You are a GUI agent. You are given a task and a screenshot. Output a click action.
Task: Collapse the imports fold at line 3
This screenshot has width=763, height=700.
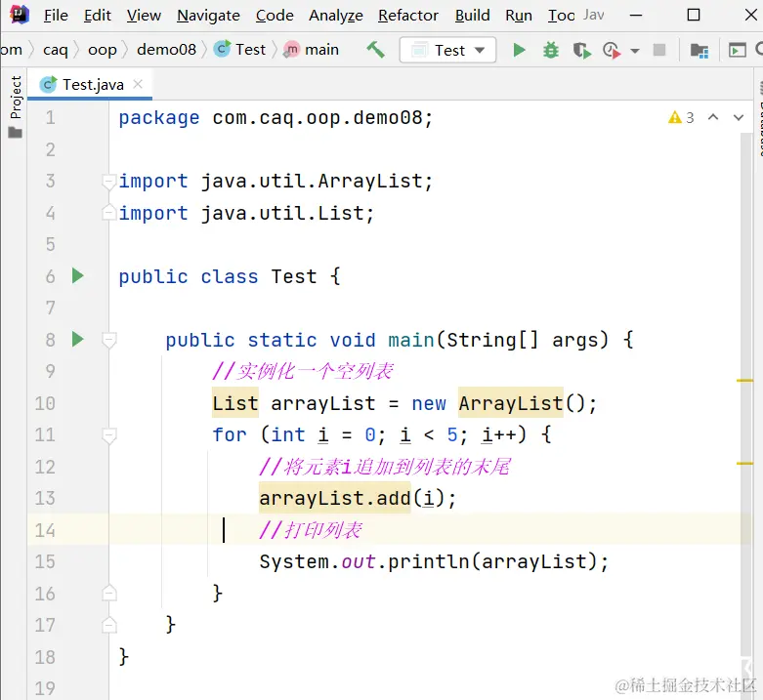coord(109,182)
